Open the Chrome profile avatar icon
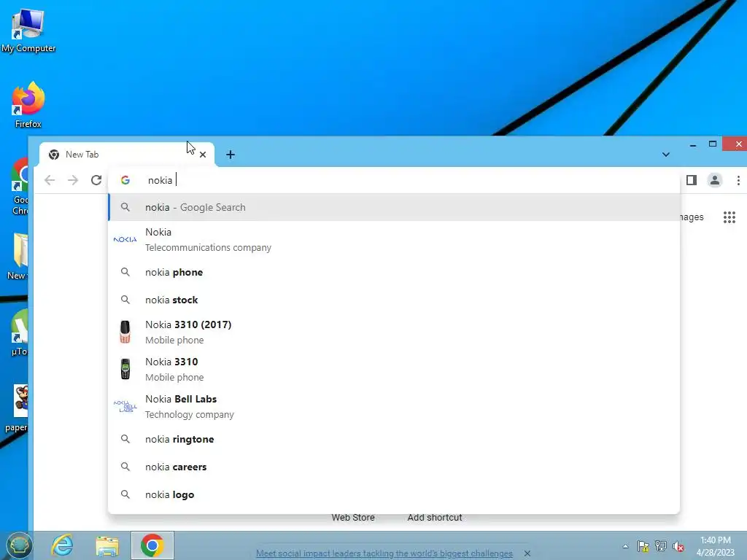747x560 pixels. point(715,180)
